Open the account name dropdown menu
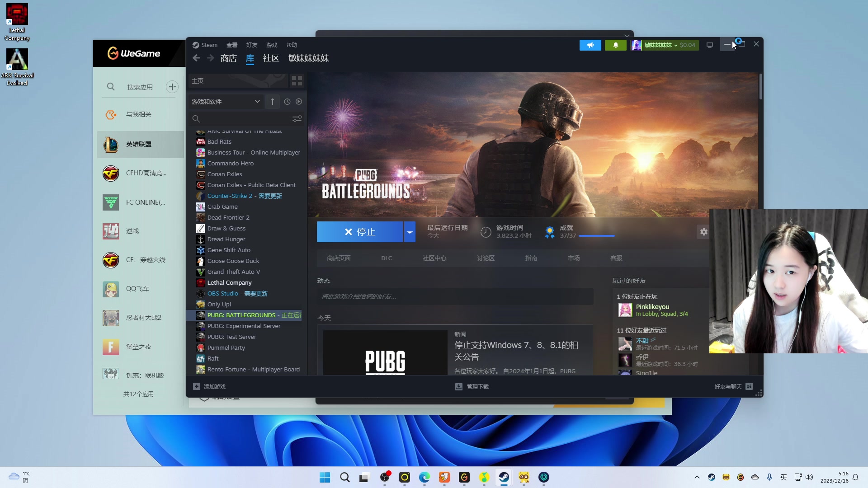Screen dimensions: 868x488 661,45
